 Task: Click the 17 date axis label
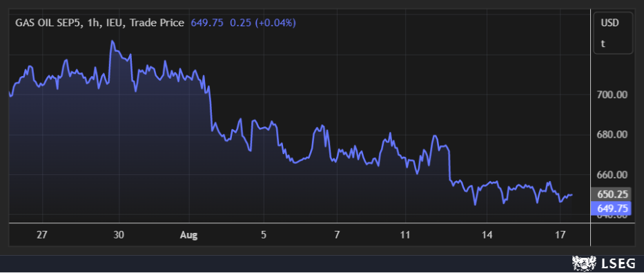(559, 235)
